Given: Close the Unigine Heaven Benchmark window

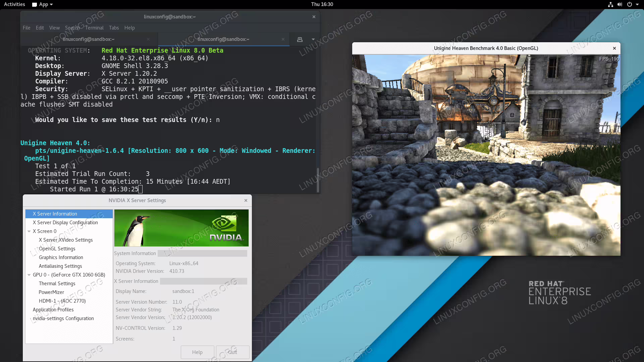Looking at the screenshot, I should [x=614, y=48].
